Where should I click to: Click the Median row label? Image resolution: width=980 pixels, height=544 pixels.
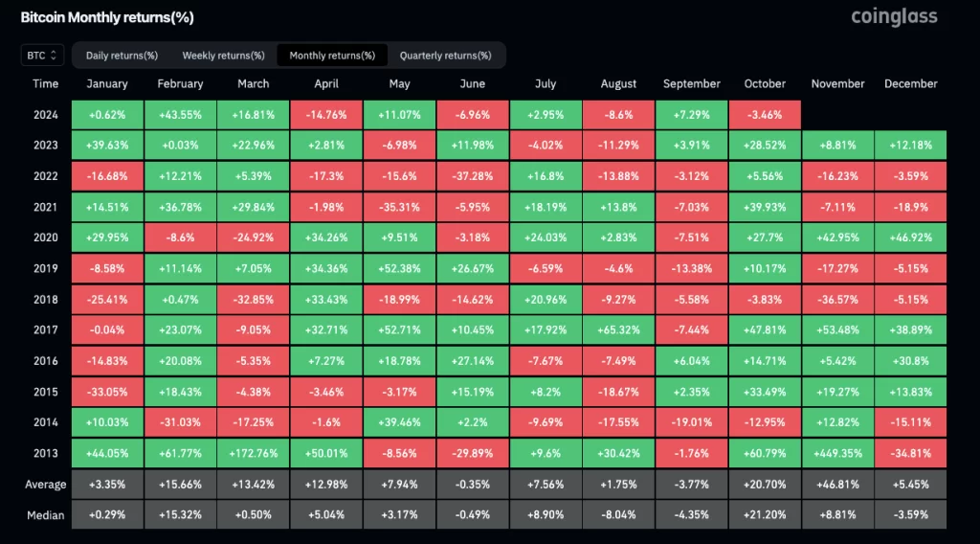[x=45, y=515]
